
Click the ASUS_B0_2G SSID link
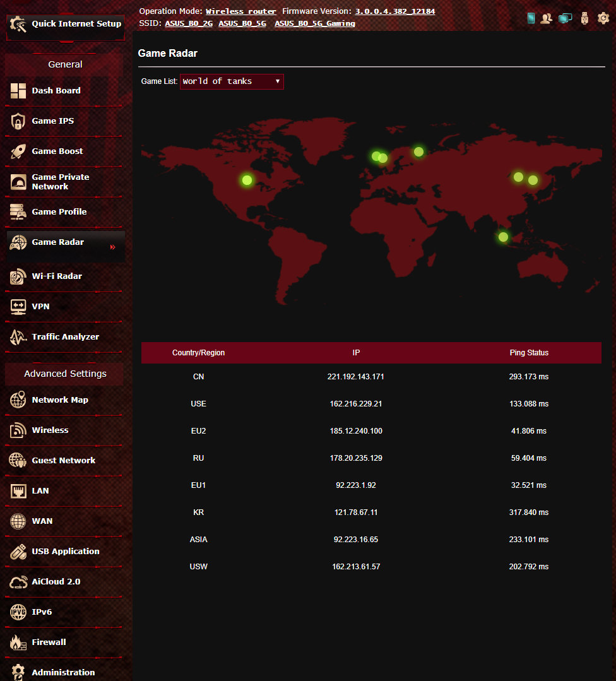189,23
